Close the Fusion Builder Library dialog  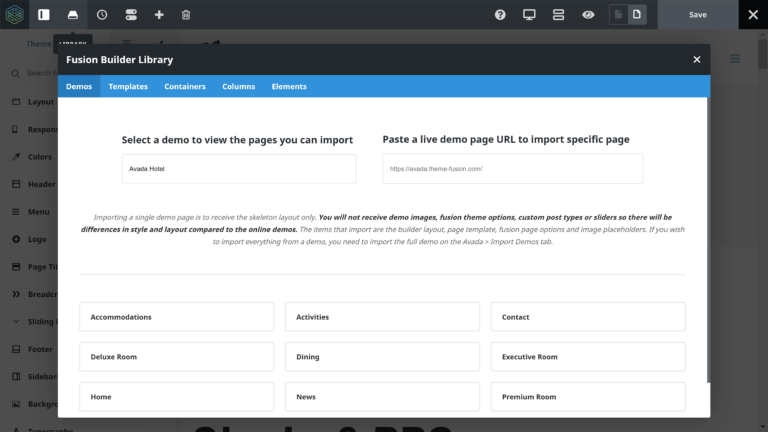pyautogui.click(x=696, y=59)
